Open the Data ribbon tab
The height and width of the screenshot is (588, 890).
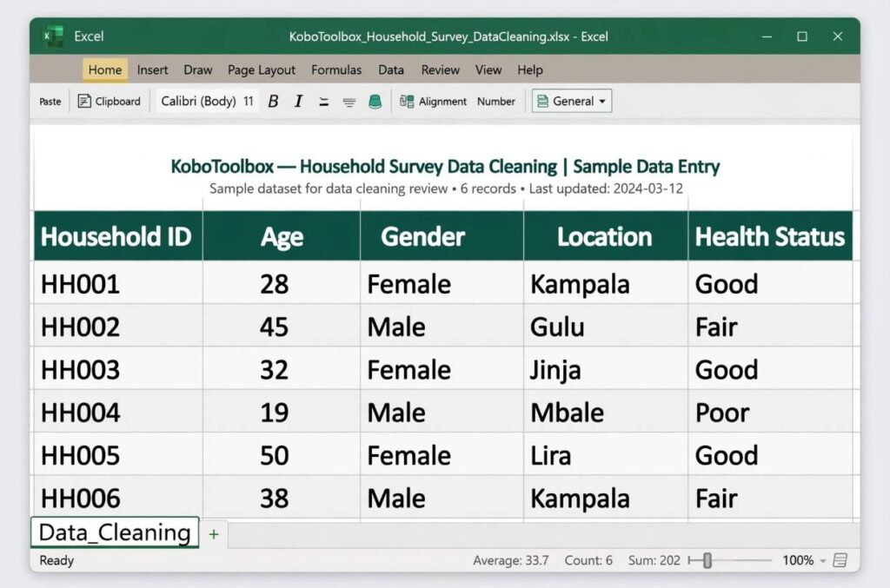point(391,69)
